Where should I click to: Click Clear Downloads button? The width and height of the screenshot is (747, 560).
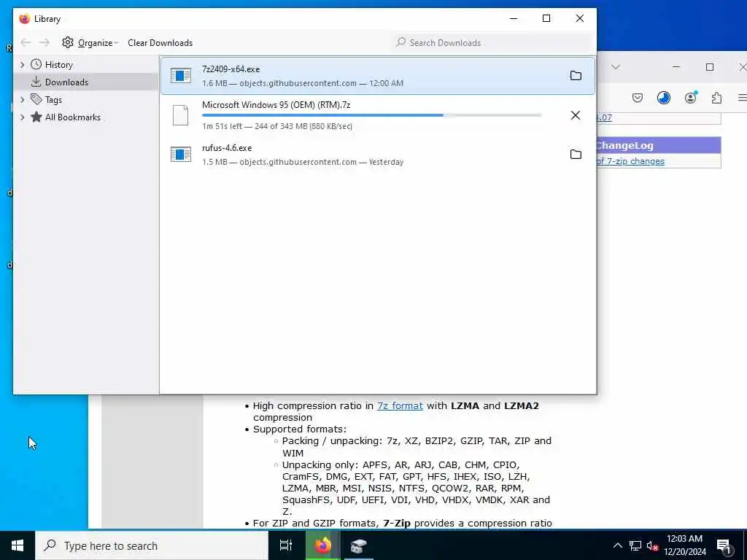click(160, 43)
